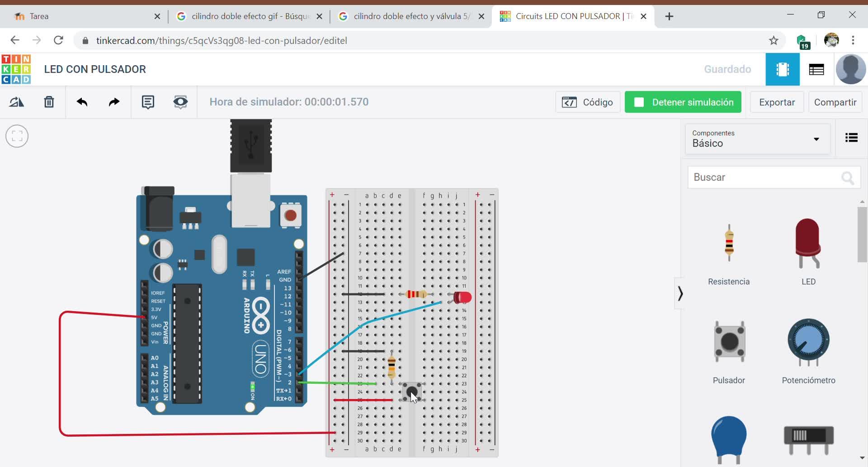This screenshot has height=467, width=868.
Task: Click the simulator time readout
Action: coord(289,102)
